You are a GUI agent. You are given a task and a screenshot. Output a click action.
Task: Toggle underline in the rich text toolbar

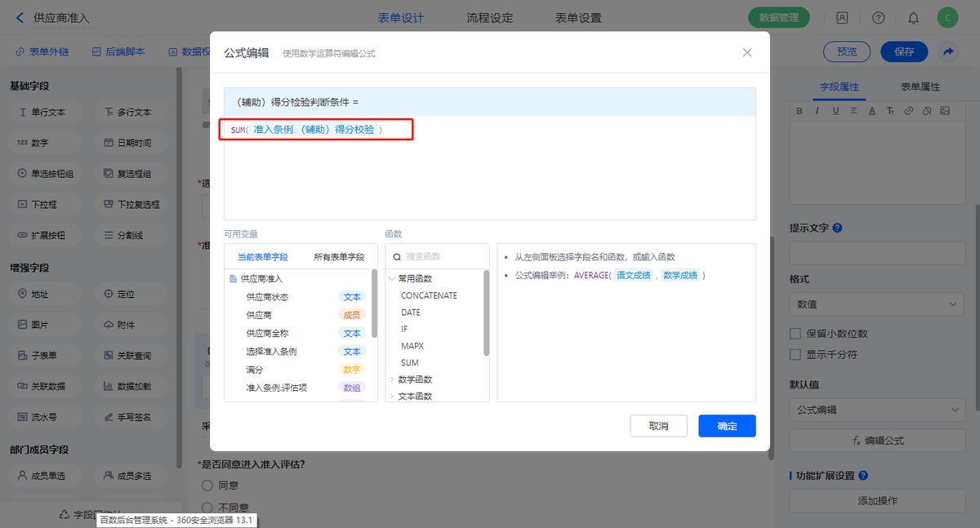pos(835,110)
